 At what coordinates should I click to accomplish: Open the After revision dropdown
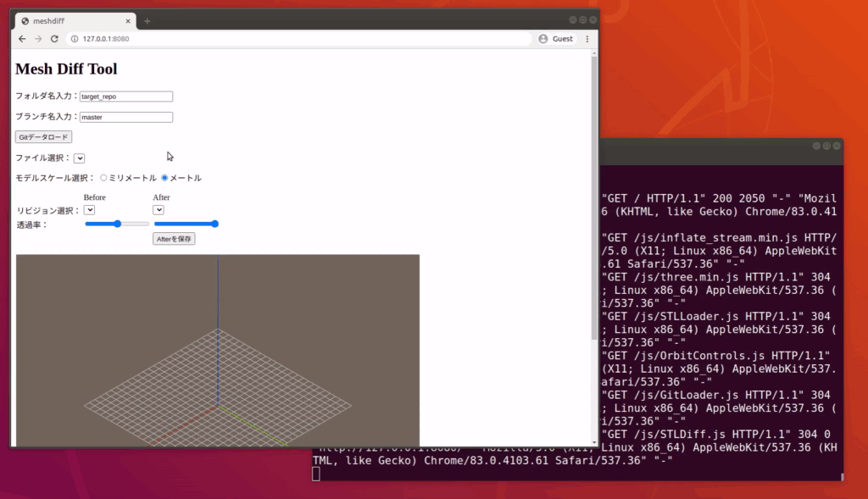(159, 210)
